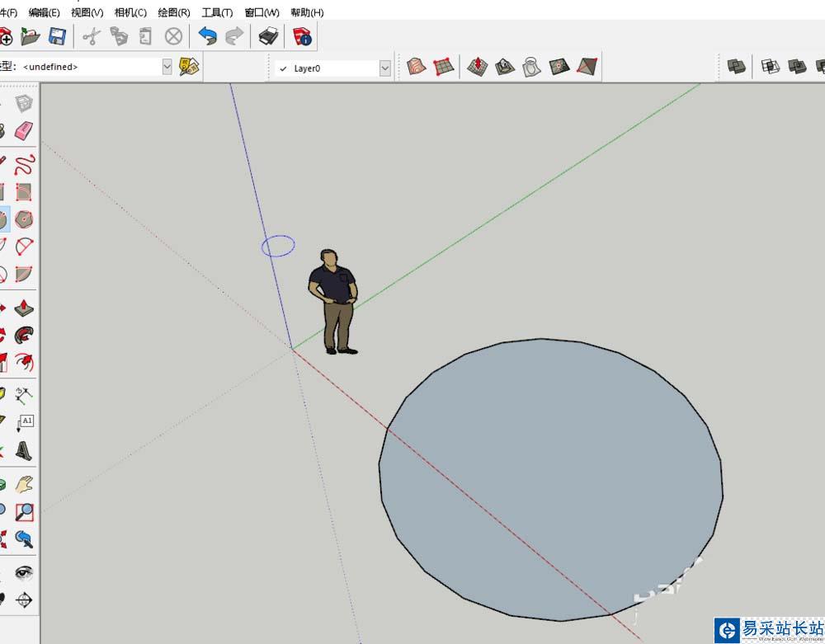
Task: Activate the Pan hand tool
Action: [x=25, y=484]
